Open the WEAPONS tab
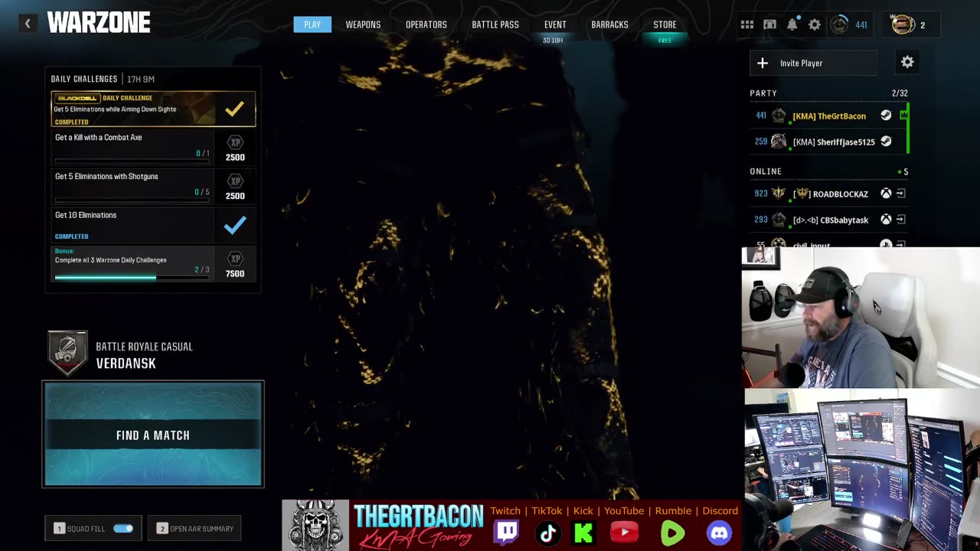Screen dimensions: 980x551 click(363, 24)
